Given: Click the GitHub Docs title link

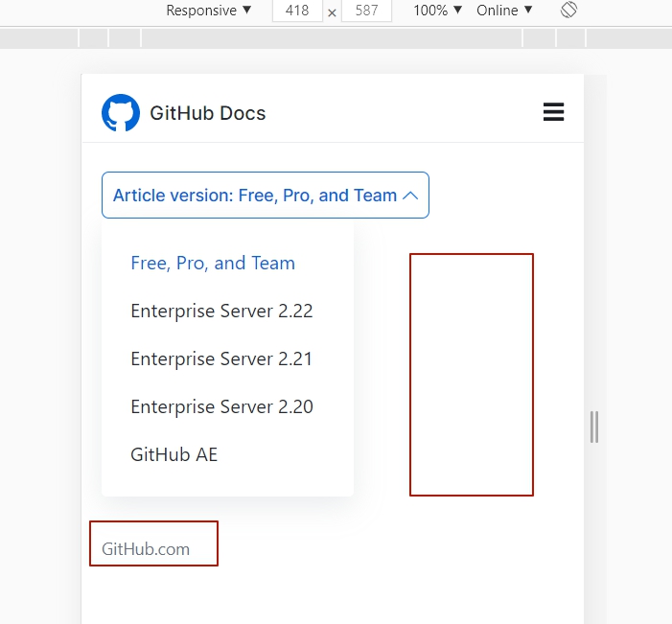Looking at the screenshot, I should [x=207, y=113].
